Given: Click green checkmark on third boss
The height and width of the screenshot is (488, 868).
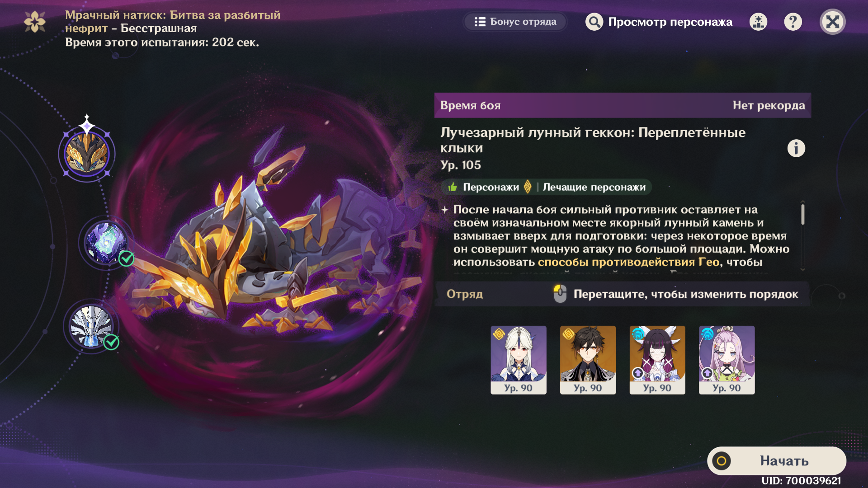Looking at the screenshot, I should (x=111, y=342).
